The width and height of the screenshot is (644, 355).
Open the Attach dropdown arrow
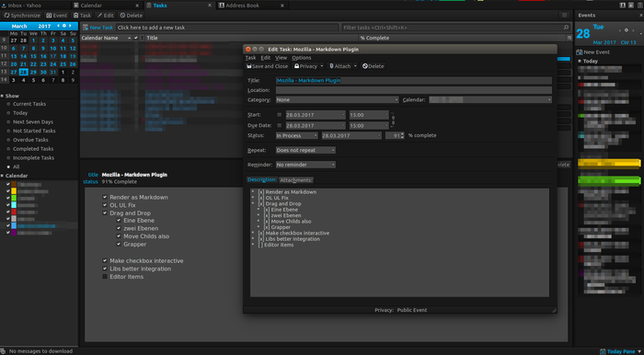[355, 66]
